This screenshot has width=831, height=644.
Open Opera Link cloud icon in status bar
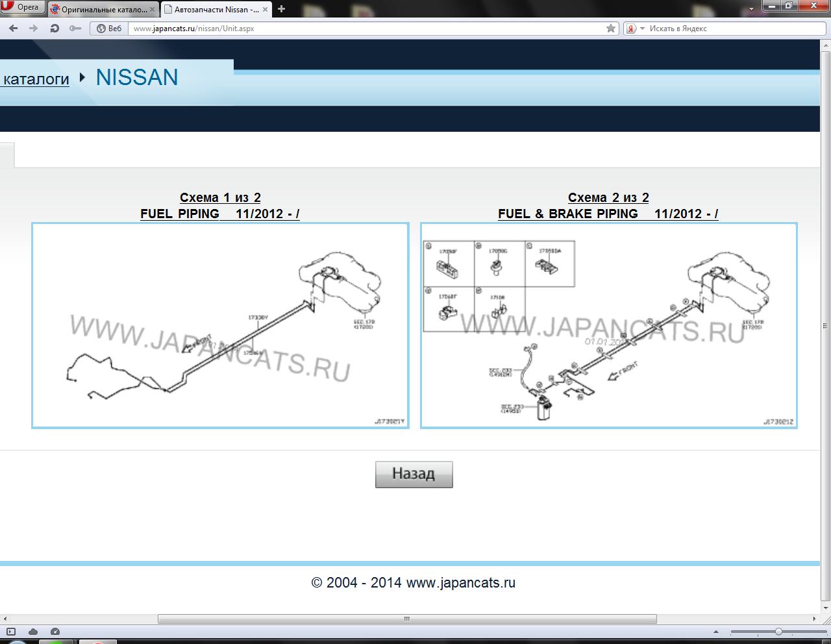(33, 632)
